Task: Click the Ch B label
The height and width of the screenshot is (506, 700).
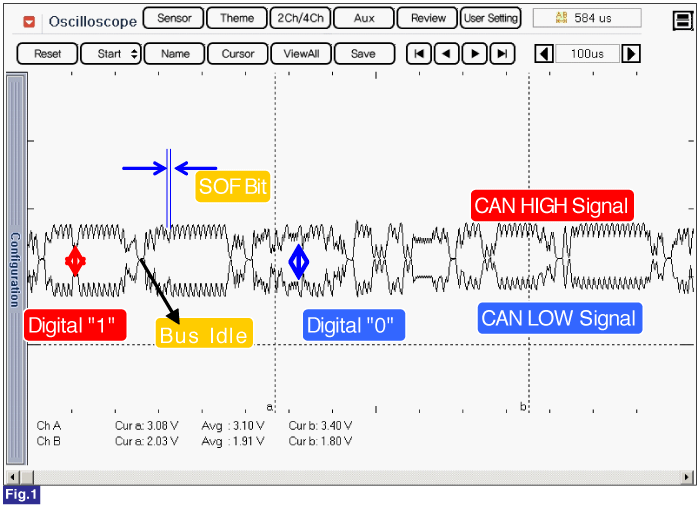Action: [49, 441]
